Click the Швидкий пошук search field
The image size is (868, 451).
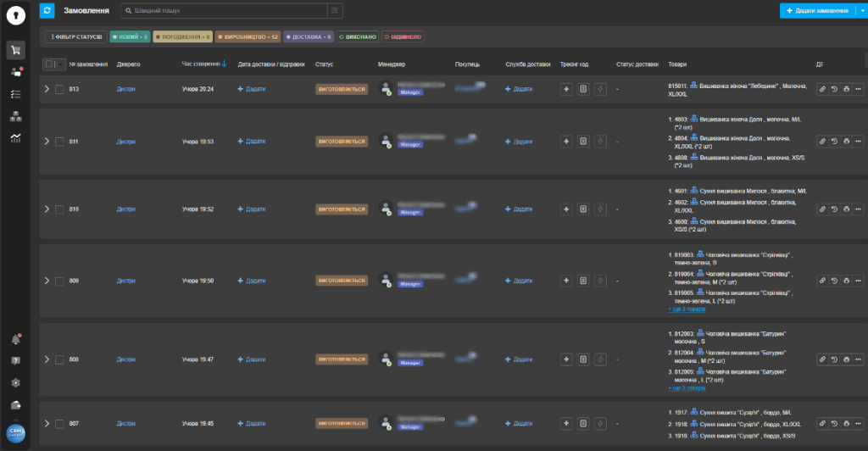point(225,10)
